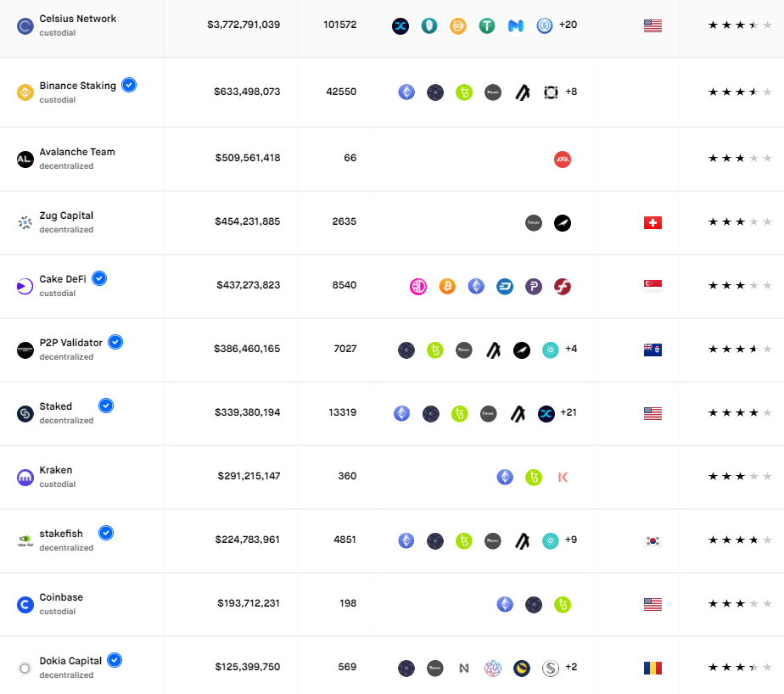
Task: Click the verified badge beside Cake DeFi
Action: click(x=99, y=278)
